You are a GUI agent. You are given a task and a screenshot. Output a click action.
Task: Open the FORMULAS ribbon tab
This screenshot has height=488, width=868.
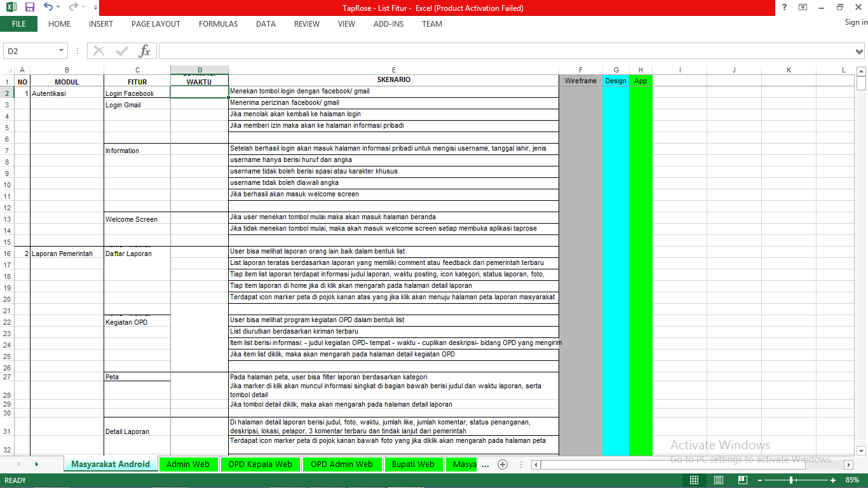218,24
